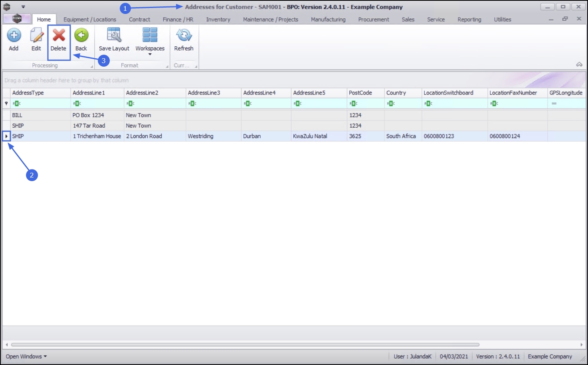Click the '147 Tar Road' cell
Screen dimensions: 588x365
[97, 126]
